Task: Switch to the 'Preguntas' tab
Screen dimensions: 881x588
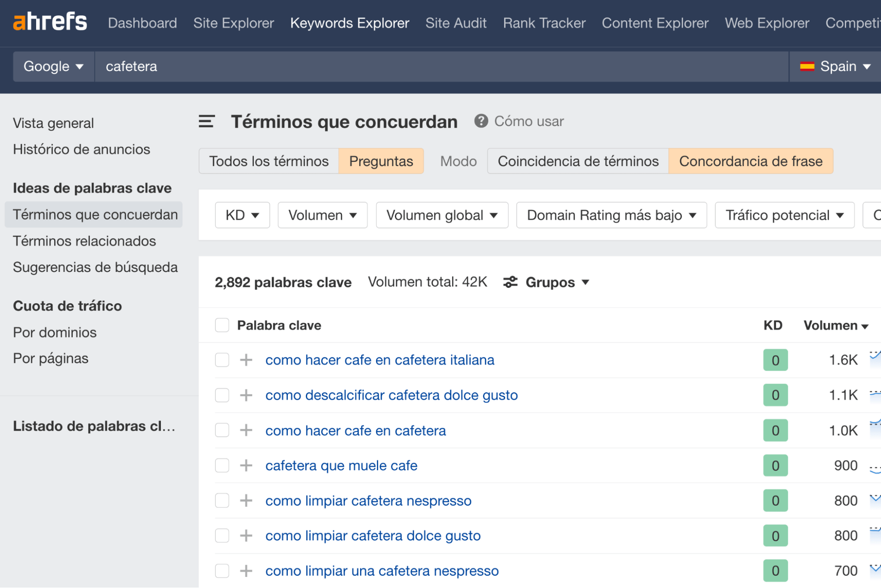Action: point(381,161)
